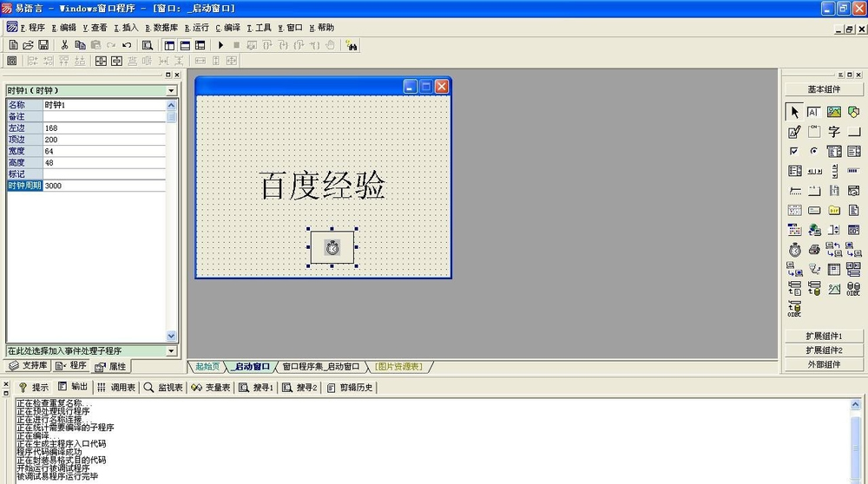This screenshot has width=868, height=484.
Task: Open the 运行 menu
Action: click(196, 28)
